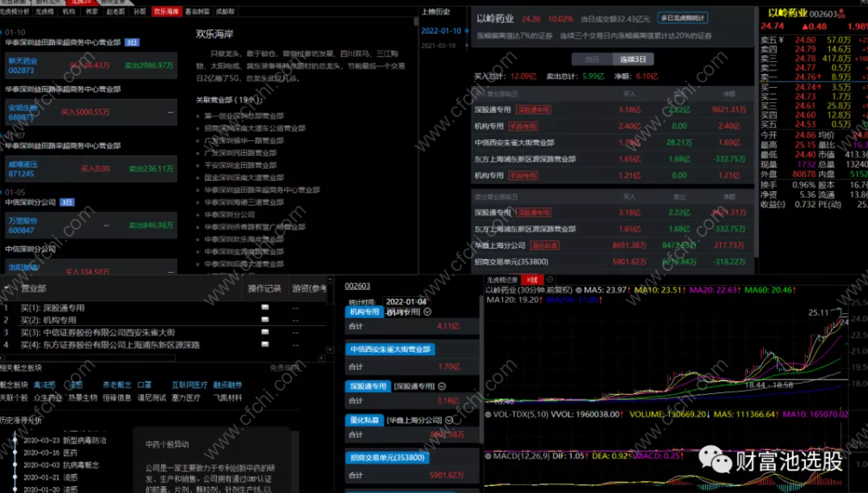Open the 龙虎榜 tab
This screenshot has height=493, width=868.
(x=45, y=11)
